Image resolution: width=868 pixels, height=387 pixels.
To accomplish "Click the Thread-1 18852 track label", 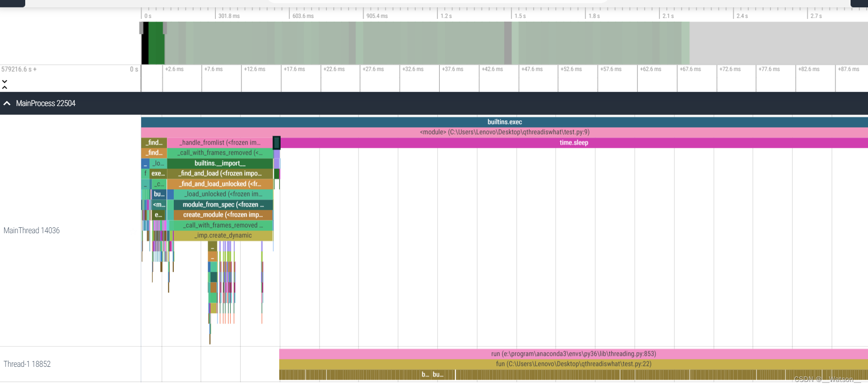I will tap(27, 364).
